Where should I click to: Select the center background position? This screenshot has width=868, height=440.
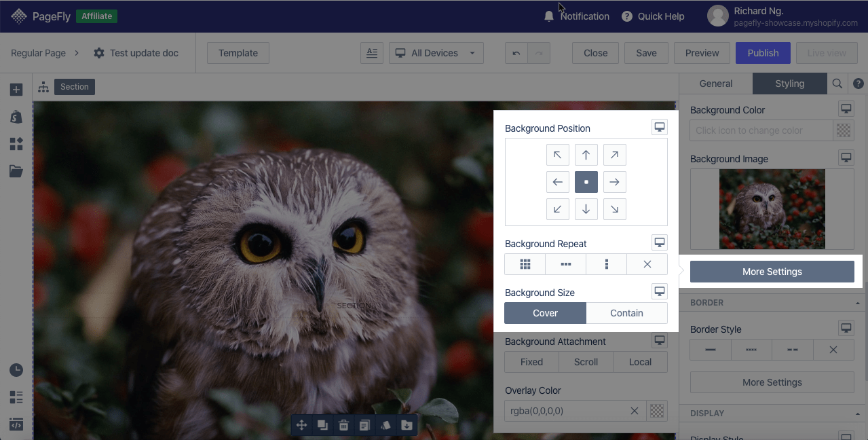click(586, 182)
